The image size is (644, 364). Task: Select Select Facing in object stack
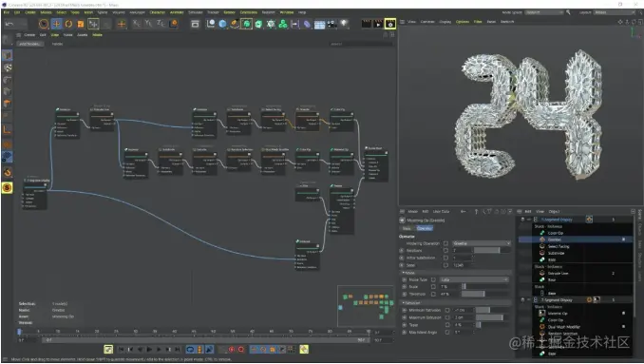559,246
